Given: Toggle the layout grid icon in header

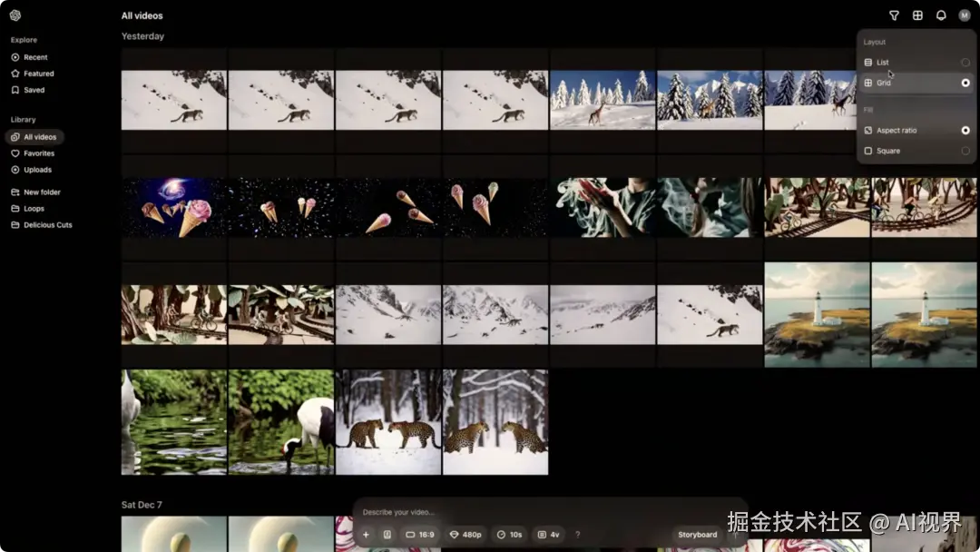Looking at the screenshot, I should pyautogui.click(x=917, y=15).
